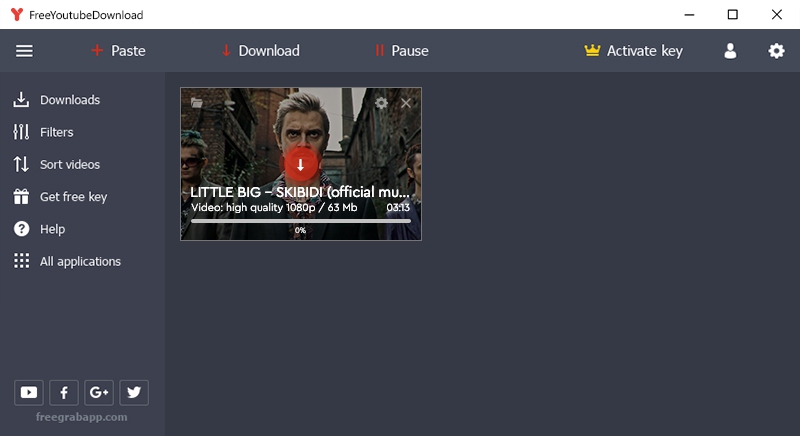Screen dimensions: 800x436
Task: Click the 0% progress label
Action: coord(300,230)
